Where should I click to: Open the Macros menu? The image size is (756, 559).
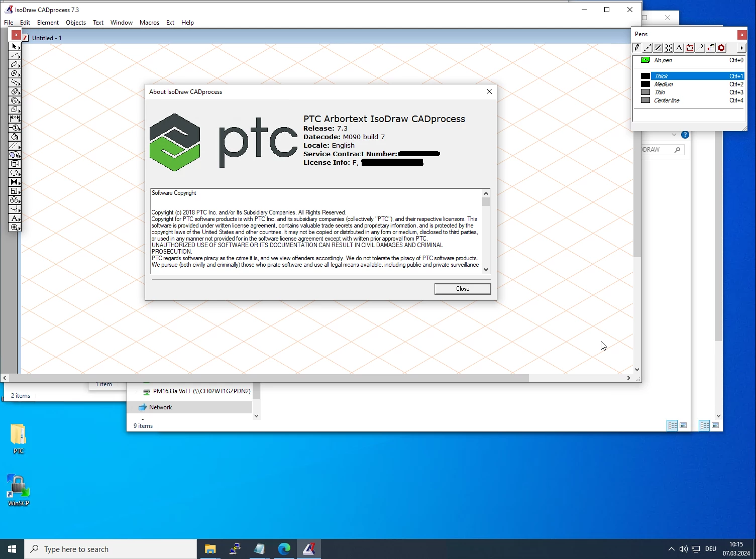149,23
